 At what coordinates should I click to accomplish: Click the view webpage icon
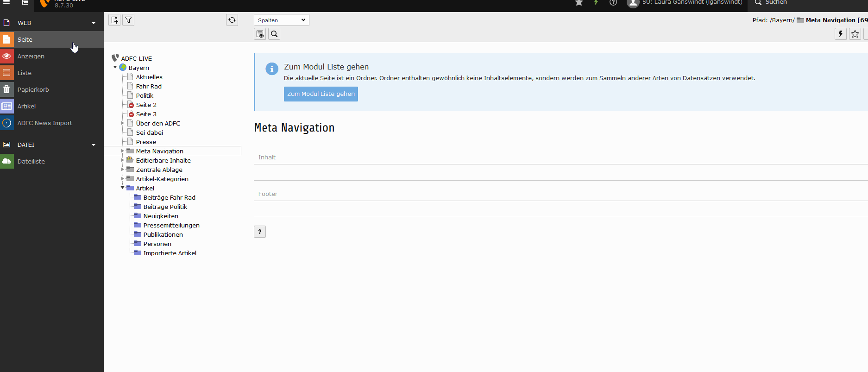pos(260,34)
